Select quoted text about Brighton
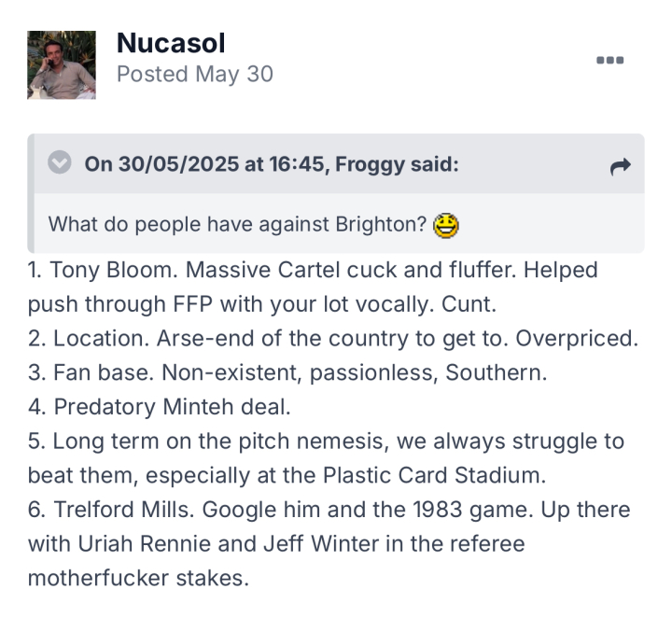The width and height of the screenshot is (672, 617). 237,225
